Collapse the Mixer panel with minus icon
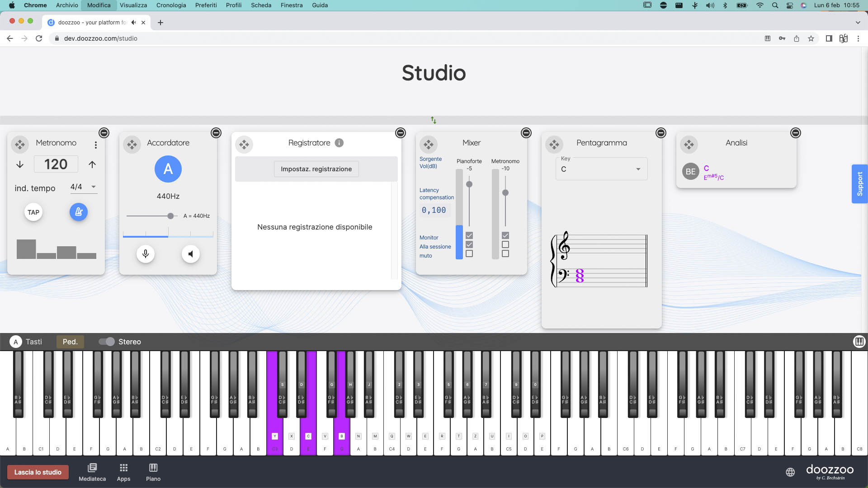 526,133
